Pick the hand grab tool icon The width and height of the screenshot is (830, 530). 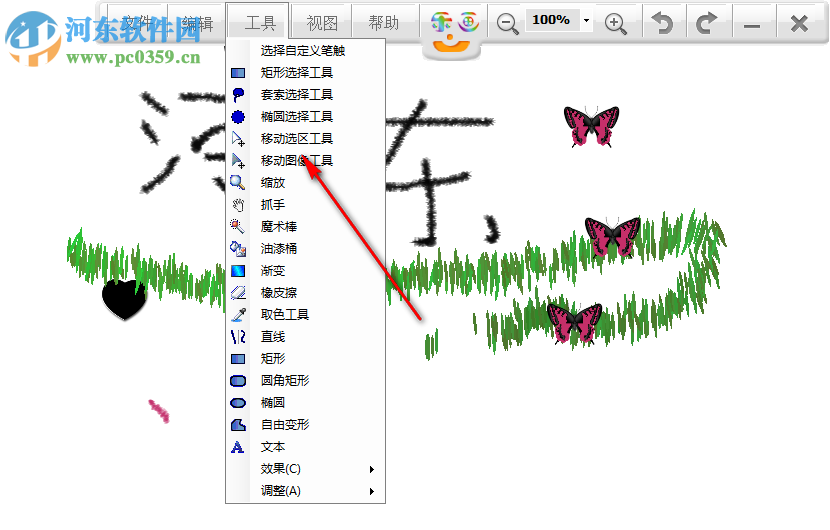pyautogui.click(x=238, y=205)
